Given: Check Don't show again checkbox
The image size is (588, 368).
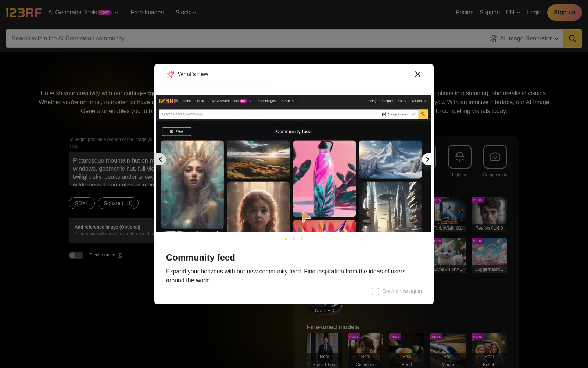Looking at the screenshot, I should tap(375, 291).
